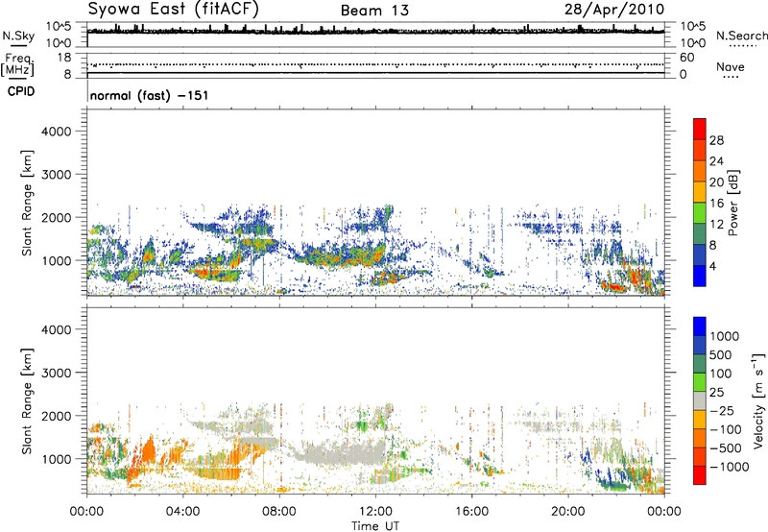Click the '-1000' label on the velocity colorbar
This screenshot has height=532, width=768.
[x=729, y=467]
